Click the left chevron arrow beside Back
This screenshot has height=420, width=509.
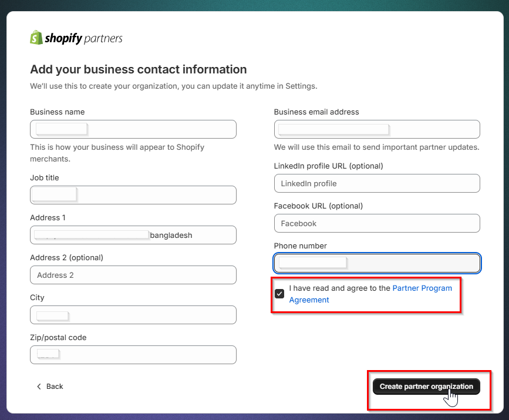coord(39,387)
